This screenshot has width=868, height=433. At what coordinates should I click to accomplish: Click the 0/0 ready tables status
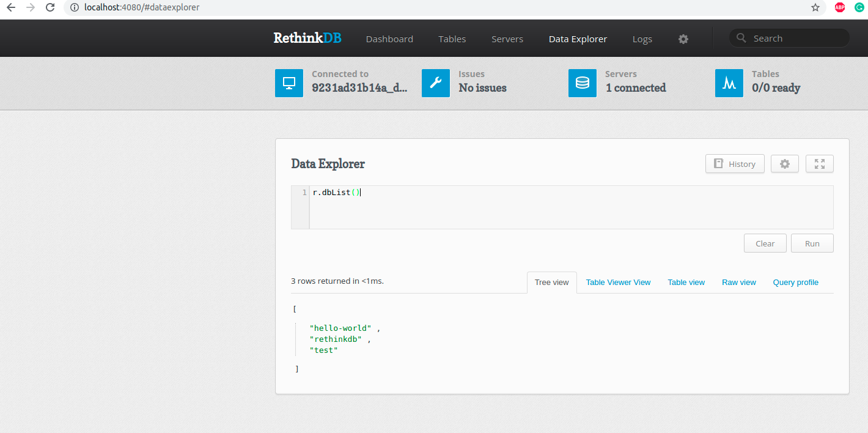[776, 88]
